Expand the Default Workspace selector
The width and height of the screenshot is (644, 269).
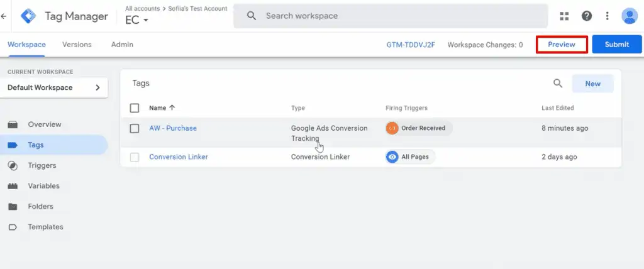point(54,87)
